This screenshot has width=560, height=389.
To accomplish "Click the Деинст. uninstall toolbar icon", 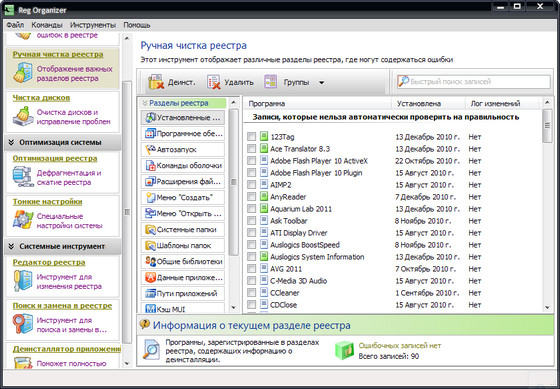I will pos(156,82).
